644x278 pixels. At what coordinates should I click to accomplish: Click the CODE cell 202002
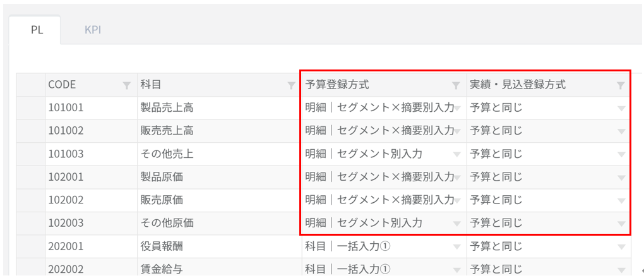66,270
